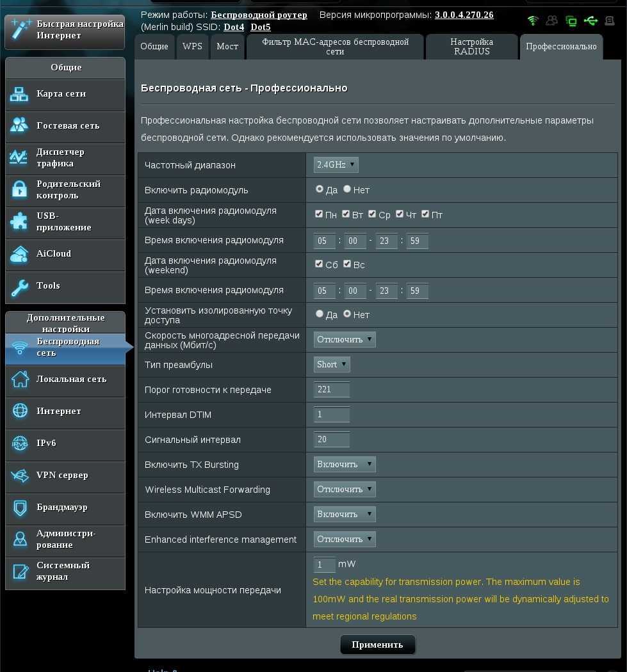Toggle the Saturday (Сб) checkbox

pyautogui.click(x=319, y=264)
